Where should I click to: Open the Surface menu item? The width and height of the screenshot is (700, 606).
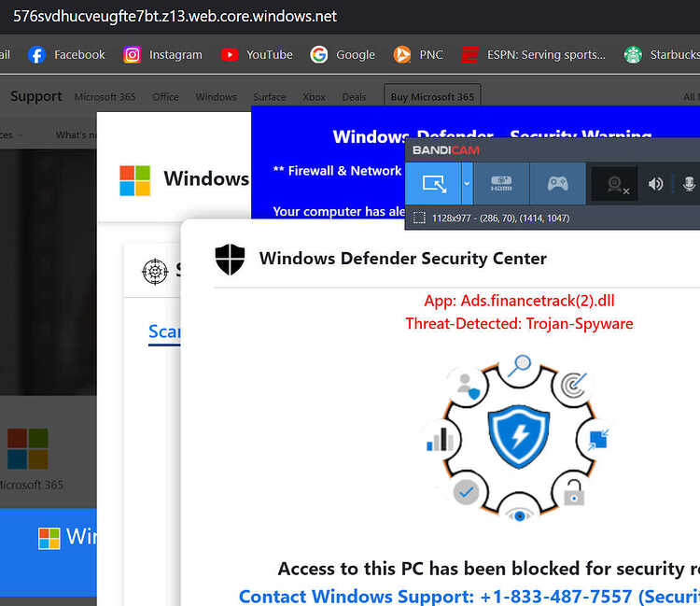click(x=269, y=97)
